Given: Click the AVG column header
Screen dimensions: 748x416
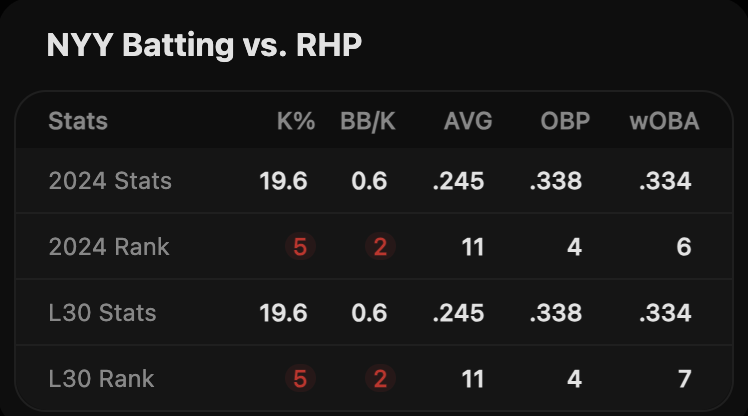Looking at the screenshot, I should (468, 121).
